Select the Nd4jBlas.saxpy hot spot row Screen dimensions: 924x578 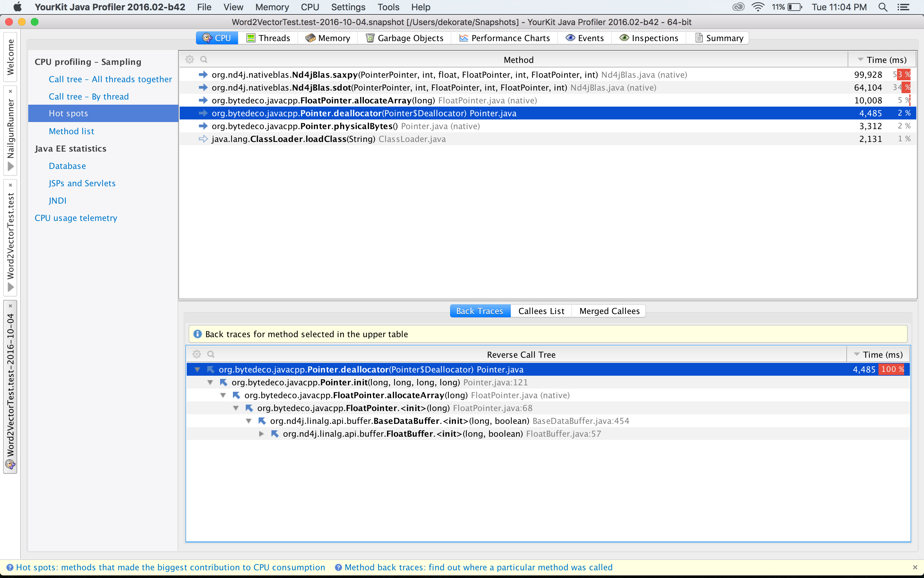[548, 74]
